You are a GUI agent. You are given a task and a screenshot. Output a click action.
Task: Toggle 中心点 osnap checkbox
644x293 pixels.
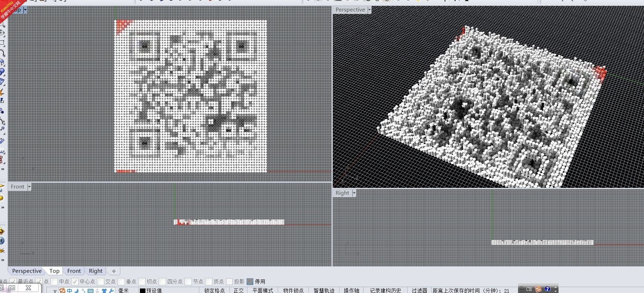tap(75, 282)
